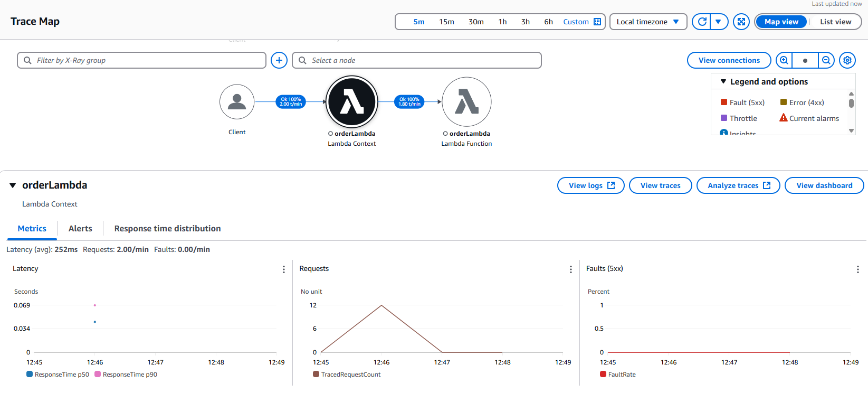This screenshot has height=393, width=868.
Task: Click the fullscreen expand icon
Action: coord(741,22)
